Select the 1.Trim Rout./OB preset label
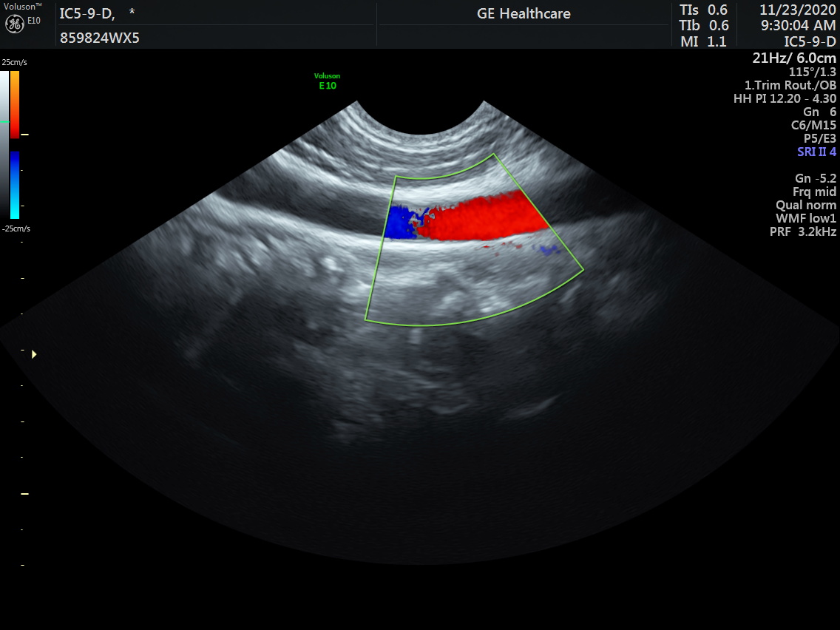840x630 pixels. (x=790, y=85)
